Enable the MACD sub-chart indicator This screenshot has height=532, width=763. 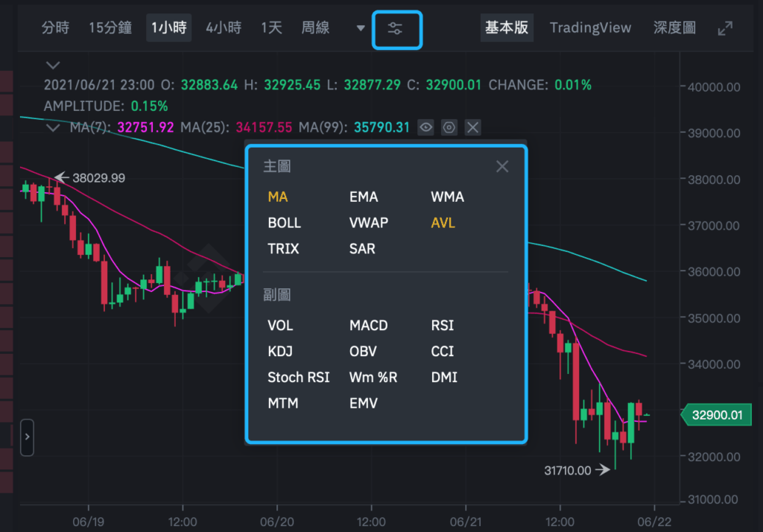click(369, 326)
